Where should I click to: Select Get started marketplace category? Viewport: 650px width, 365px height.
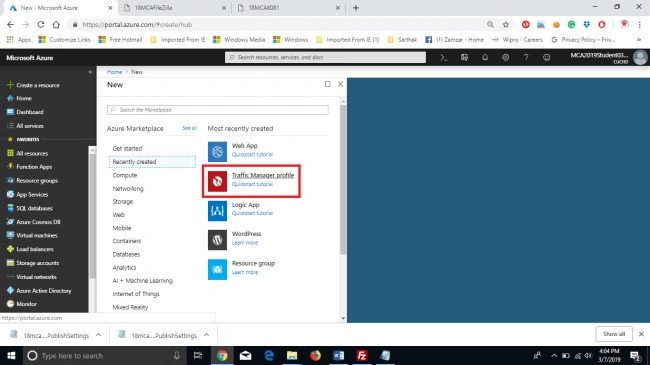coord(127,148)
